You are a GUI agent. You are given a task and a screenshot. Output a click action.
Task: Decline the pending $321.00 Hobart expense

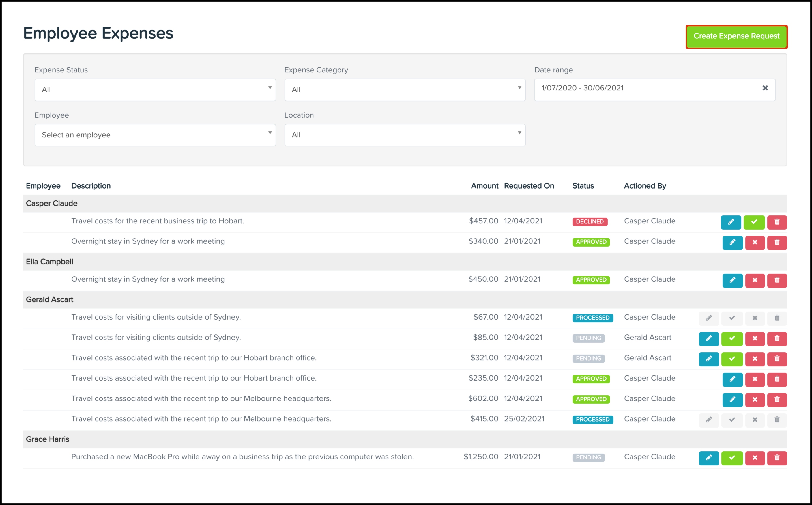755,359
